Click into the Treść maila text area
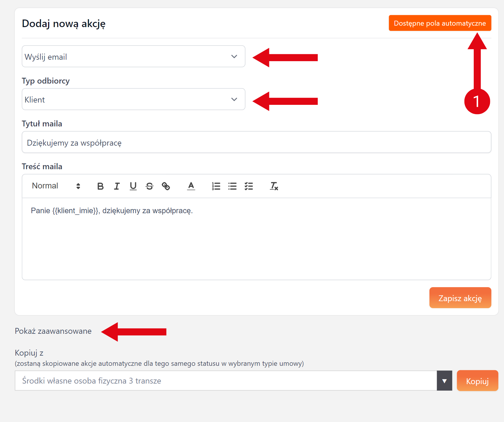 (256, 239)
